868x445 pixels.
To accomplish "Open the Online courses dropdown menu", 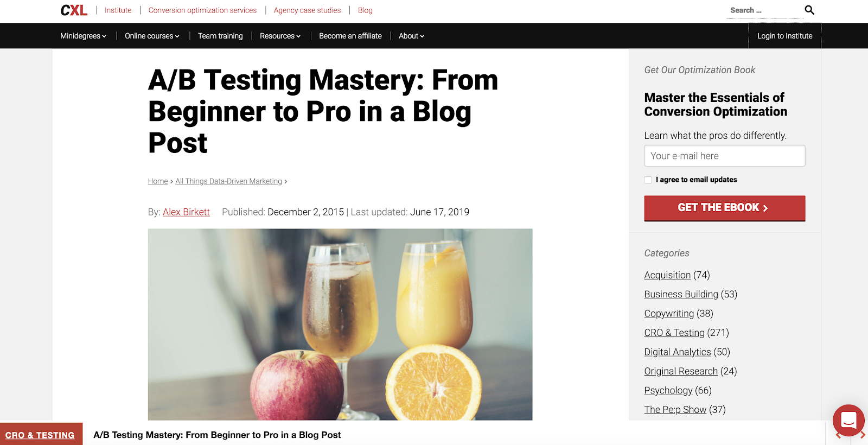I will click(152, 36).
